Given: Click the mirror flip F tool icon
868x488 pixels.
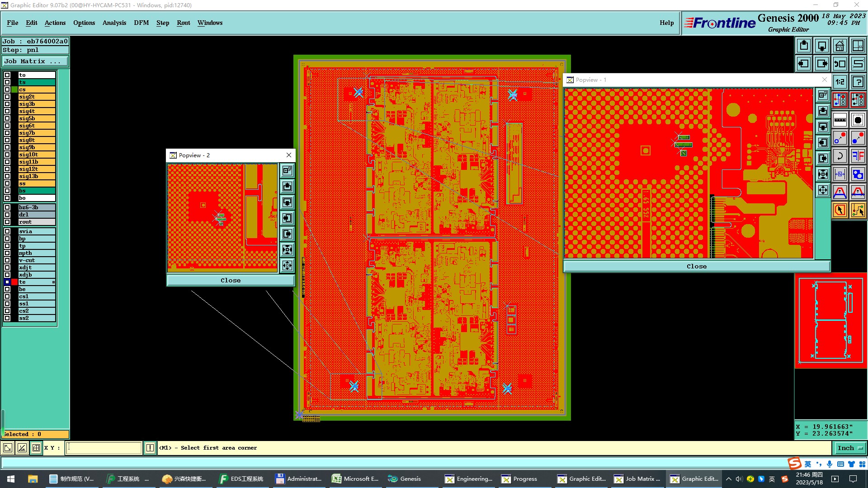Looking at the screenshot, I should tap(858, 156).
